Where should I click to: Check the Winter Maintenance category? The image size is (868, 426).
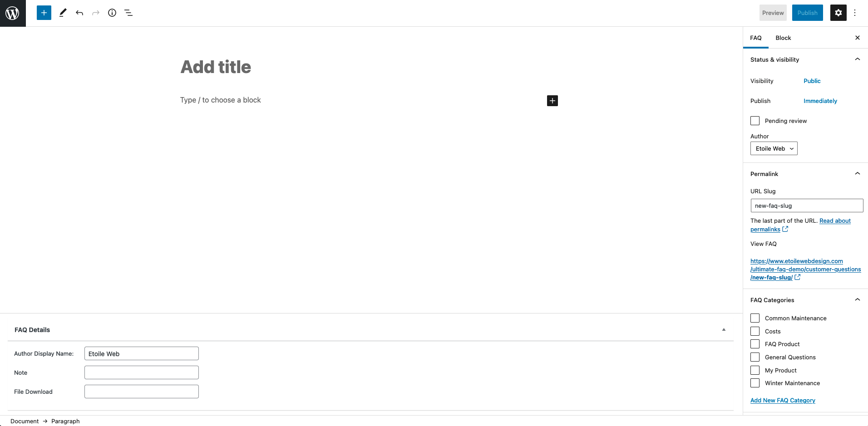click(x=755, y=383)
